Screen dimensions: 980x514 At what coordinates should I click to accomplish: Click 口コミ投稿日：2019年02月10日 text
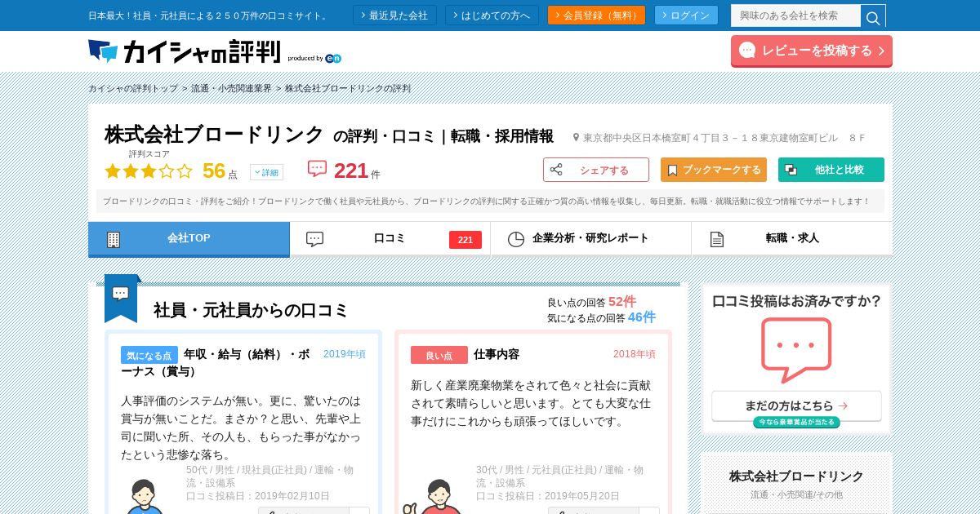[x=258, y=496]
